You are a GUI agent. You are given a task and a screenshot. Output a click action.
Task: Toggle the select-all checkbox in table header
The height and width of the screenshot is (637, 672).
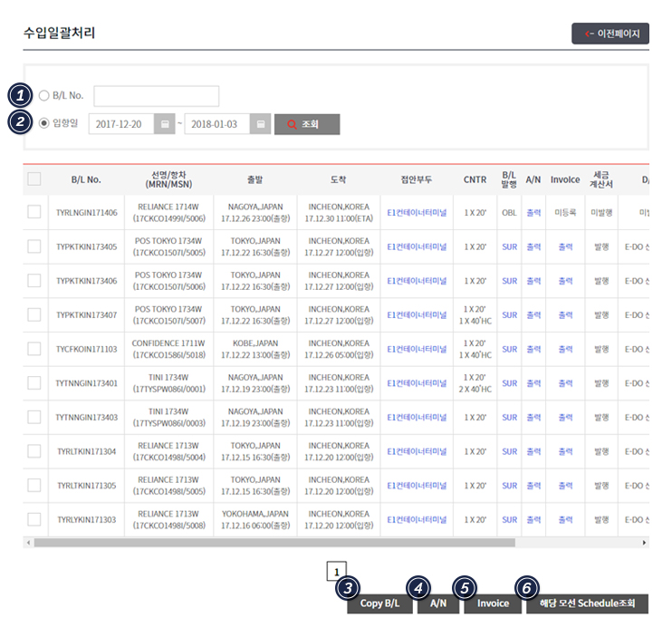point(34,179)
